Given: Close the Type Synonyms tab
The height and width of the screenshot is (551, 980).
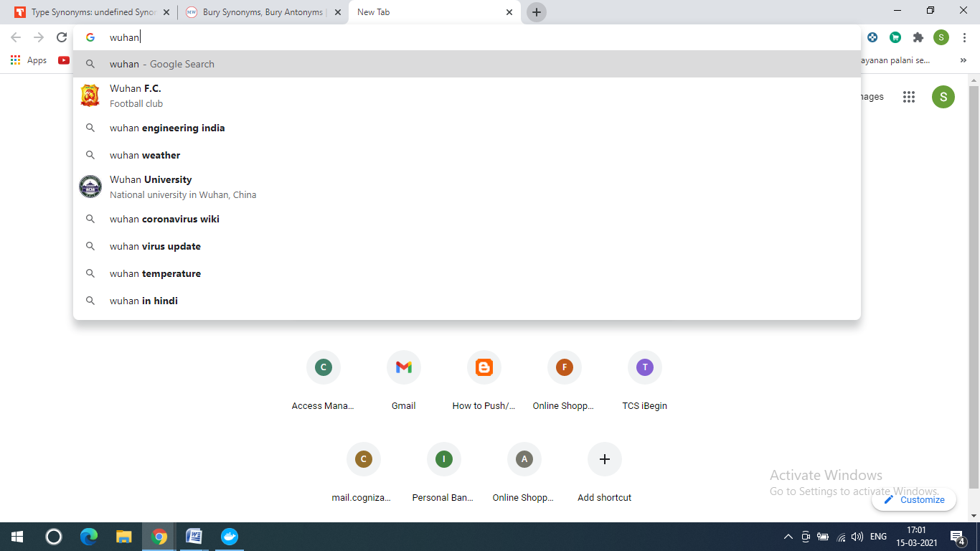Looking at the screenshot, I should tap(168, 12).
